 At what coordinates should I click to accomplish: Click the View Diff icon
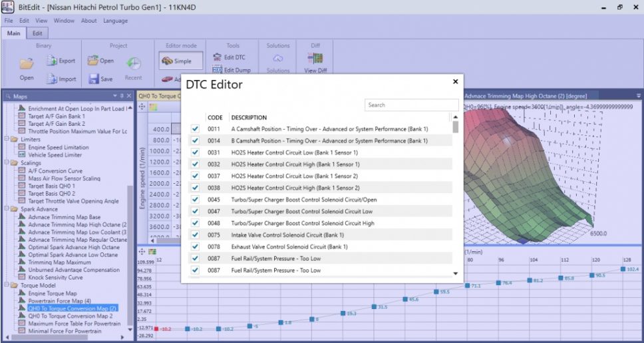315,59
